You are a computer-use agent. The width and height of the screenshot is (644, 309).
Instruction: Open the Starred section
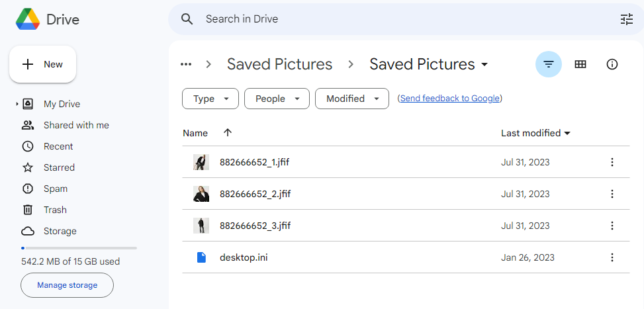point(59,167)
